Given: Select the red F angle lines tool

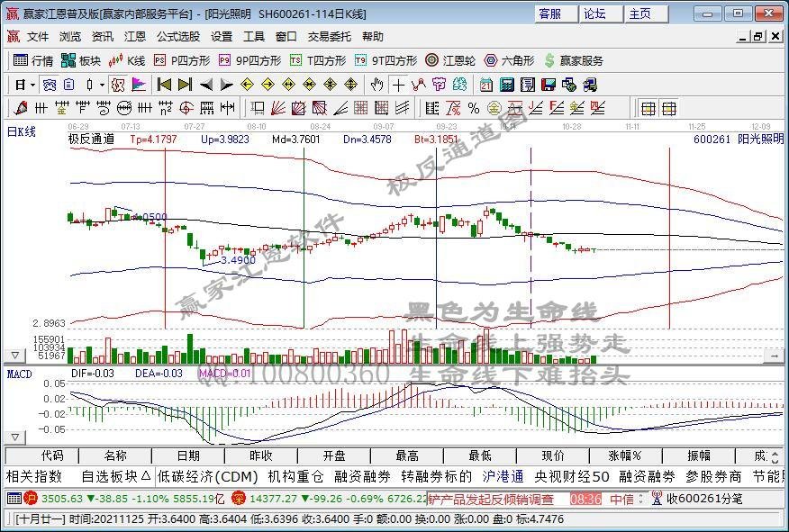Looking at the screenshot, I should (x=556, y=108).
